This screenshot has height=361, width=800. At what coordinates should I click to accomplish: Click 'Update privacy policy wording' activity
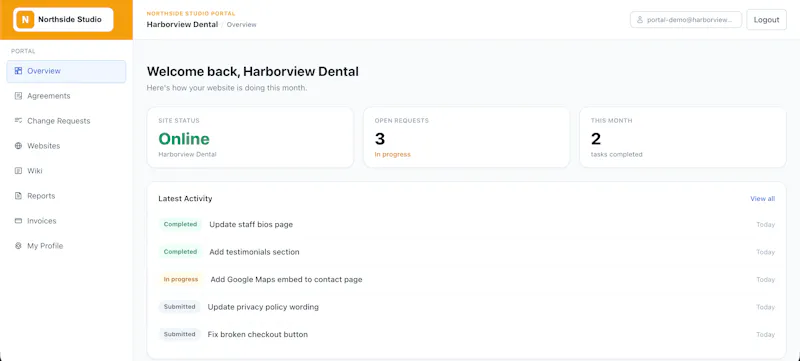[263, 307]
